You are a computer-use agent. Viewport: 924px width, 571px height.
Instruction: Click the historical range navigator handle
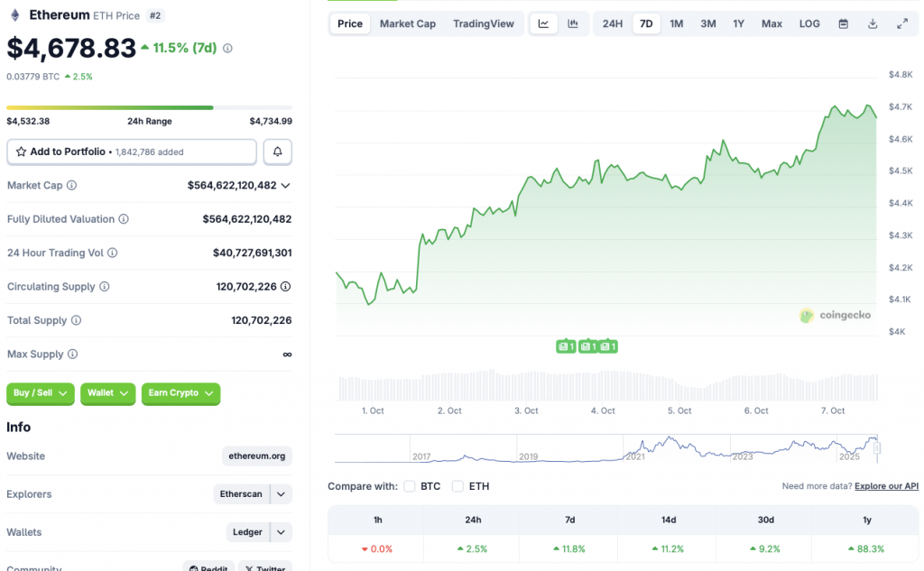tap(875, 447)
